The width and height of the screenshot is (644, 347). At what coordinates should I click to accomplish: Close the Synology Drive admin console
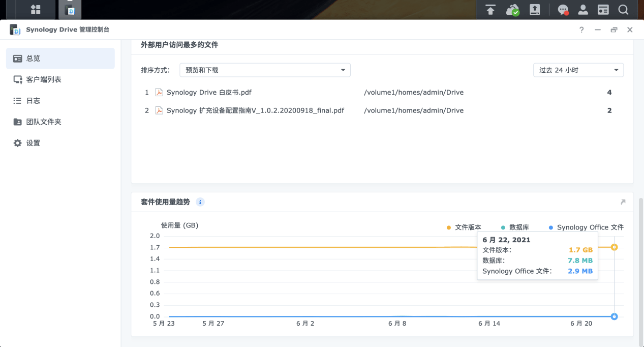click(630, 30)
